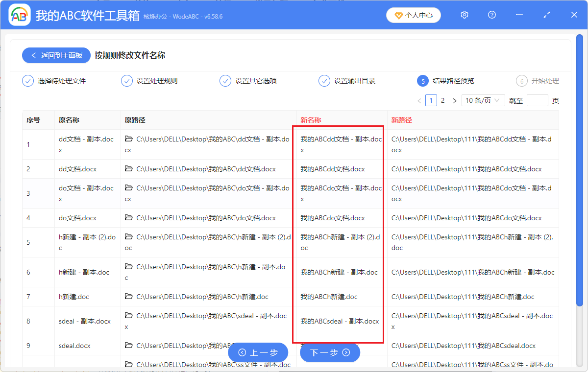
Task: Click the ABC app logo in title bar
Action: point(19,15)
